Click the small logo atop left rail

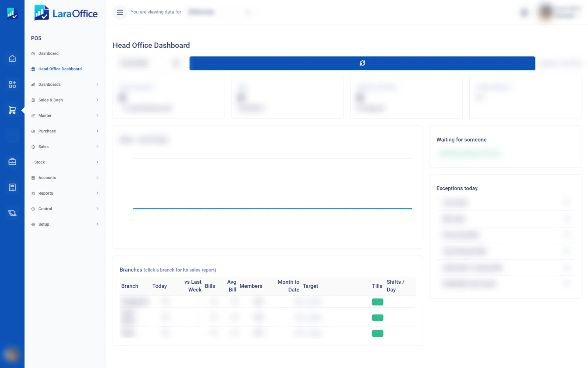coord(12,14)
